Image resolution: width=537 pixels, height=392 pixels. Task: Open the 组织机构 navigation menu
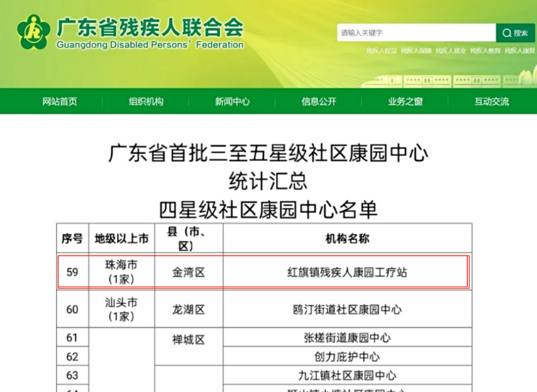pyautogui.click(x=146, y=101)
